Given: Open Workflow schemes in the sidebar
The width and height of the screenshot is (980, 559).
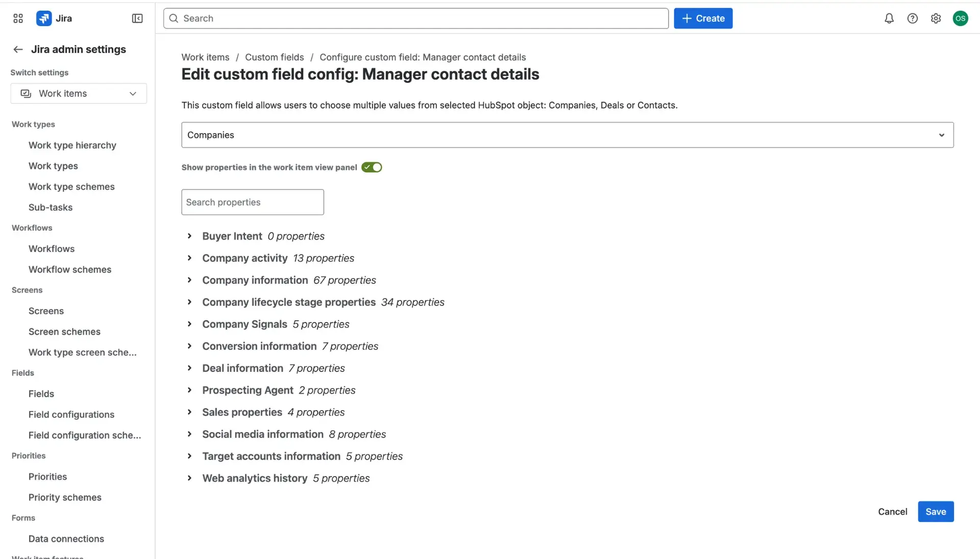Looking at the screenshot, I should (70, 269).
